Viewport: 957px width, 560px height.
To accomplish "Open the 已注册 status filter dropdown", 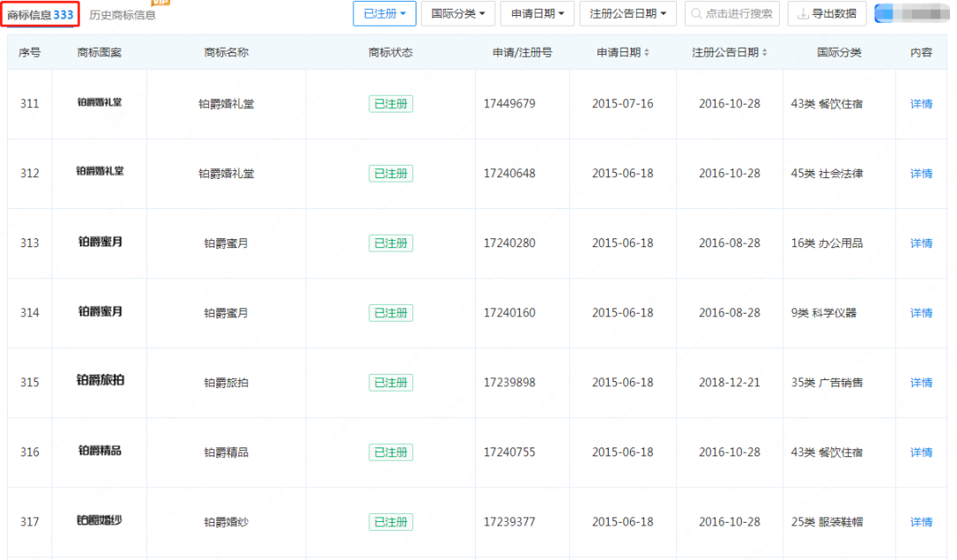I will [x=385, y=13].
